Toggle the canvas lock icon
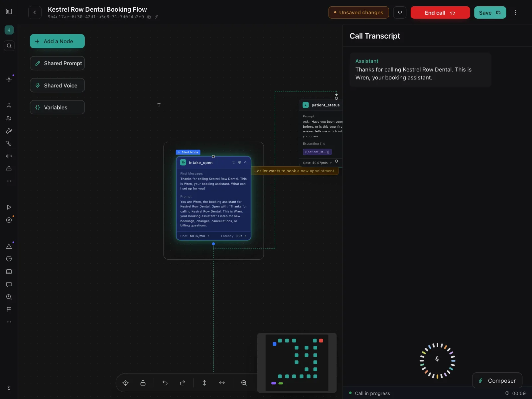Image resolution: width=532 pixels, height=399 pixels. (143, 383)
